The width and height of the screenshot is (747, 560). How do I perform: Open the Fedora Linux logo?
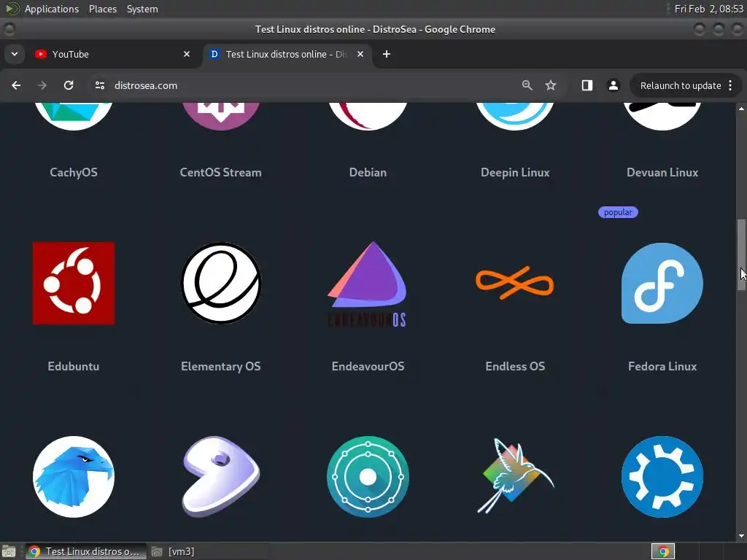coord(662,284)
